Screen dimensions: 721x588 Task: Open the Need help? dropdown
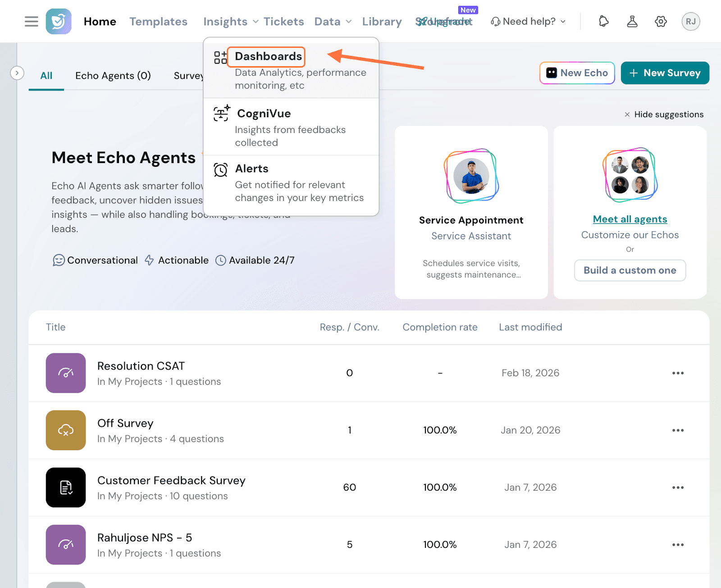(x=528, y=22)
